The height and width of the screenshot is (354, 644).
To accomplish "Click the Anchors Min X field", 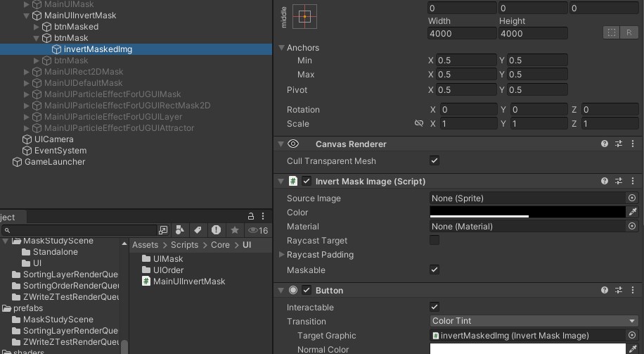I will pos(466,60).
